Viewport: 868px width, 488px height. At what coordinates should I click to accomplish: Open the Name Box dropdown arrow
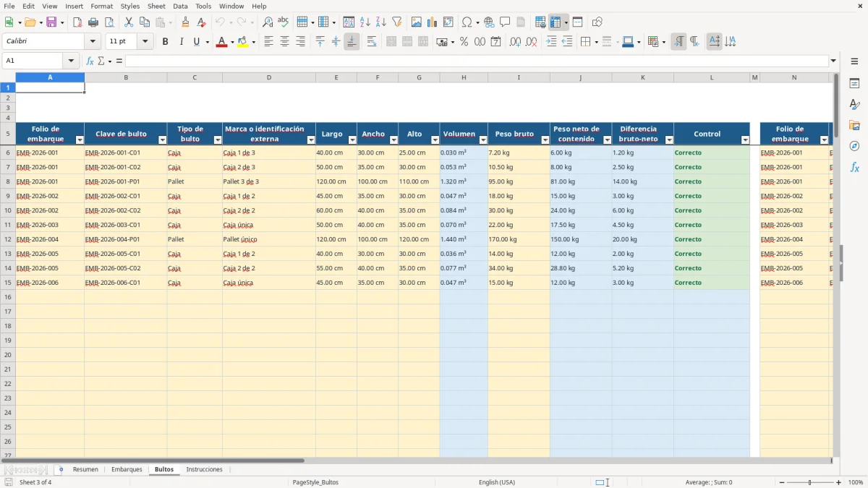point(71,61)
